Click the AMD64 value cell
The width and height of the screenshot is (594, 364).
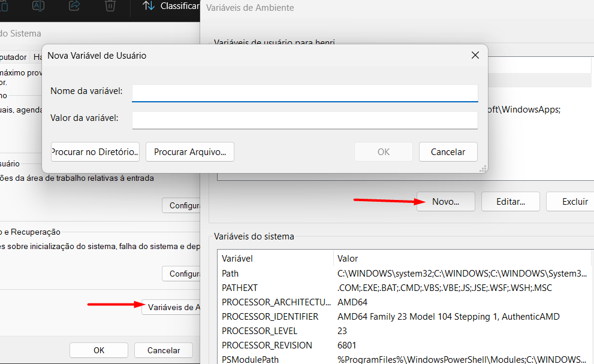352,302
